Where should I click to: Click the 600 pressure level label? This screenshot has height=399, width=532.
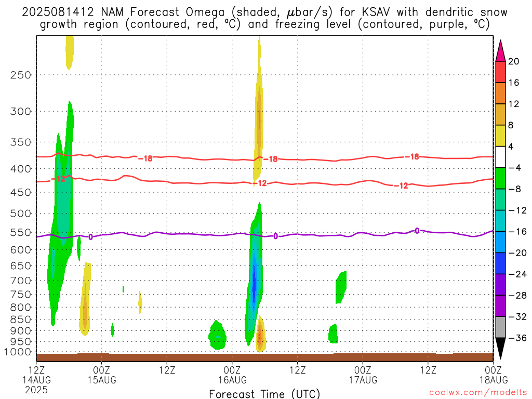click(21, 250)
